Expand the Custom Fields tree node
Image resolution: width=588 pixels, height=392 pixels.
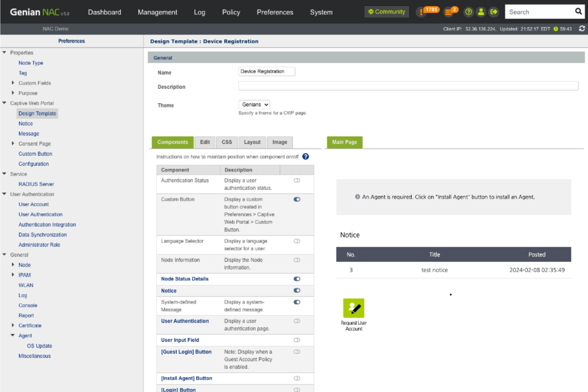pos(13,83)
